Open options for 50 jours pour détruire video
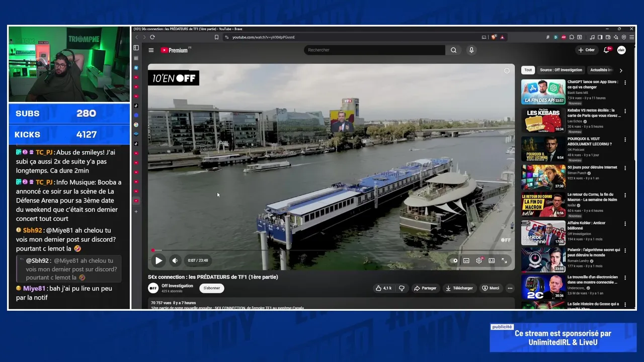The image size is (644, 362). pyautogui.click(x=625, y=168)
